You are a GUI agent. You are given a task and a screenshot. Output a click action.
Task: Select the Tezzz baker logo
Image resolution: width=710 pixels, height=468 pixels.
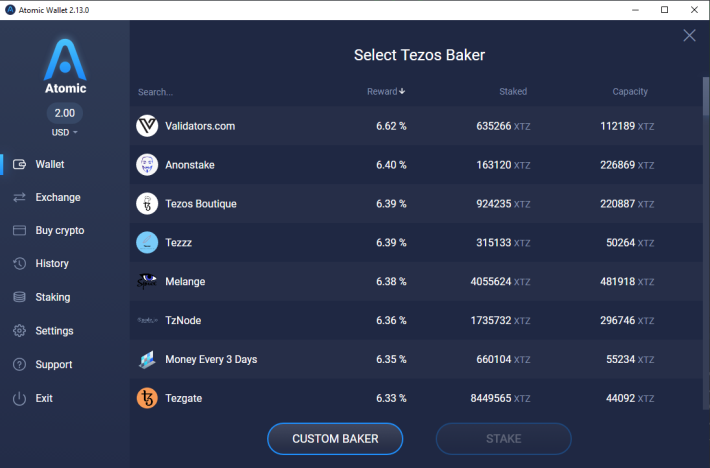click(147, 243)
